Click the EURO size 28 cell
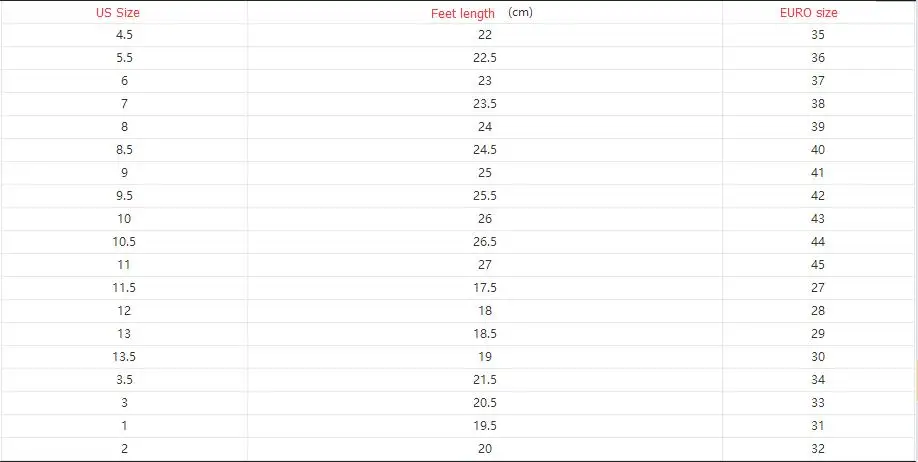The height and width of the screenshot is (462, 918). point(819,311)
